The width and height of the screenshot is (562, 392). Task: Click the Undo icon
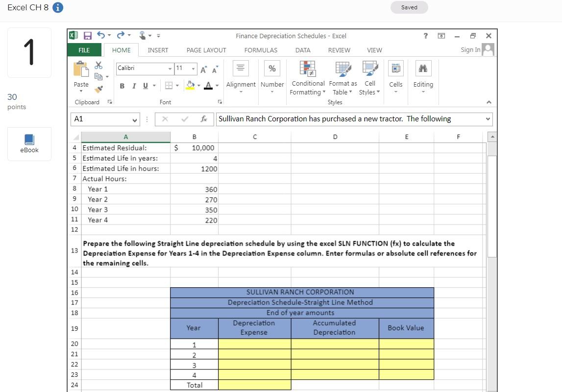click(101, 35)
